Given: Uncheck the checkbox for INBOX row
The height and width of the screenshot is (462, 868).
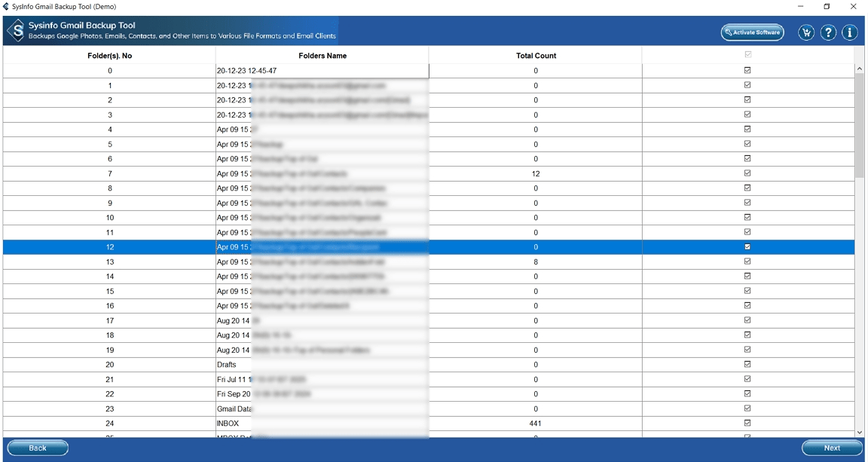Looking at the screenshot, I should 747,424.
